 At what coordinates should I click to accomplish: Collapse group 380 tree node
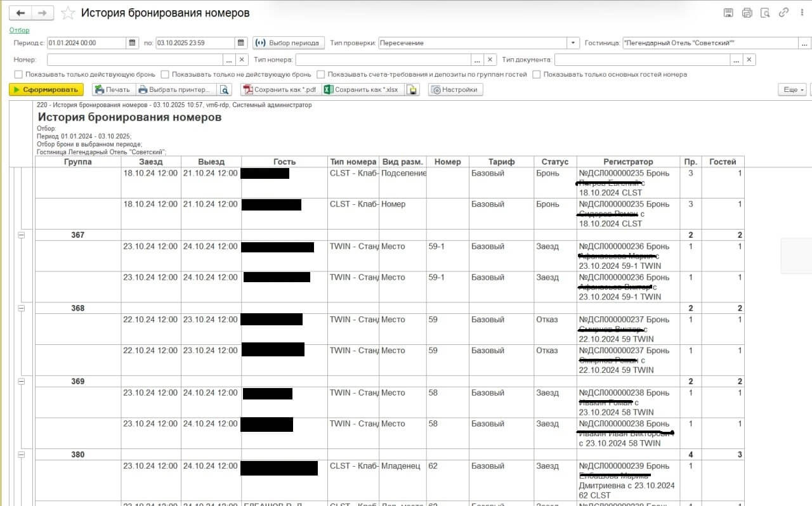(21, 455)
